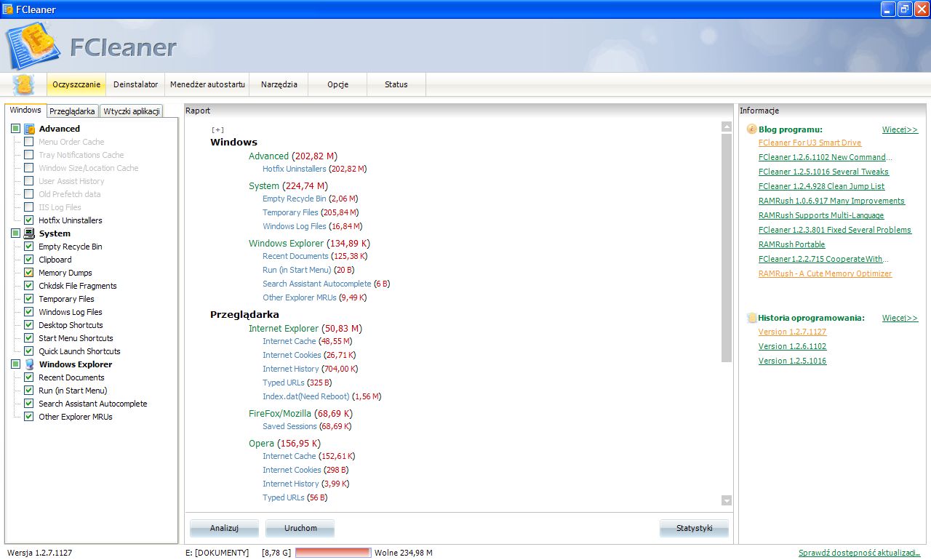Click the FCleaner home icon in toolbar
This screenshot has width=931, height=560.
(24, 84)
